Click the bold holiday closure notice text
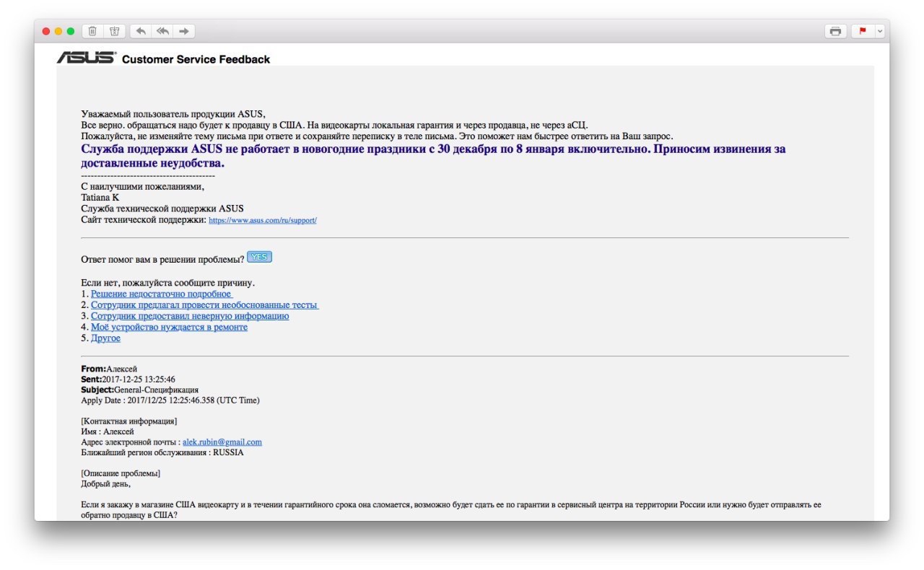924x570 pixels. point(433,156)
